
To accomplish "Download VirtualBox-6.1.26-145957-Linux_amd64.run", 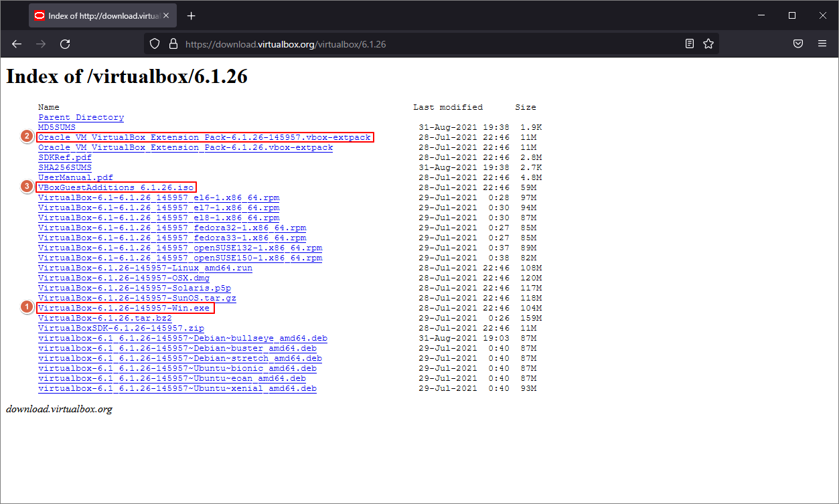I will pyautogui.click(x=145, y=268).
